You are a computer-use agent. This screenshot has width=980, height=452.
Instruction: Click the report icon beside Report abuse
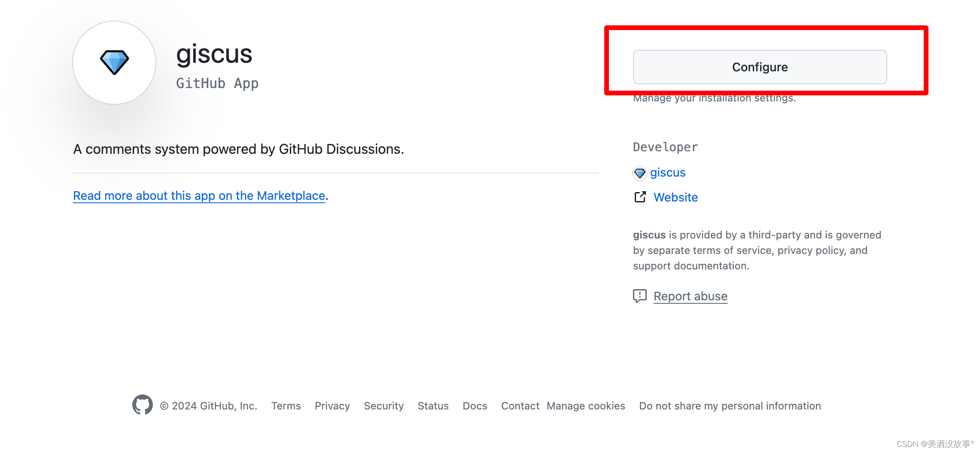640,296
